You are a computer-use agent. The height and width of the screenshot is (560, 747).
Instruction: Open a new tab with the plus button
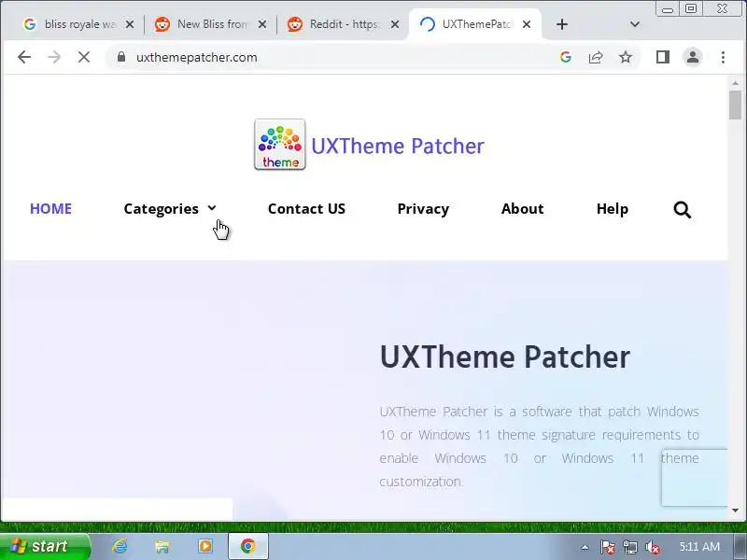coord(562,24)
